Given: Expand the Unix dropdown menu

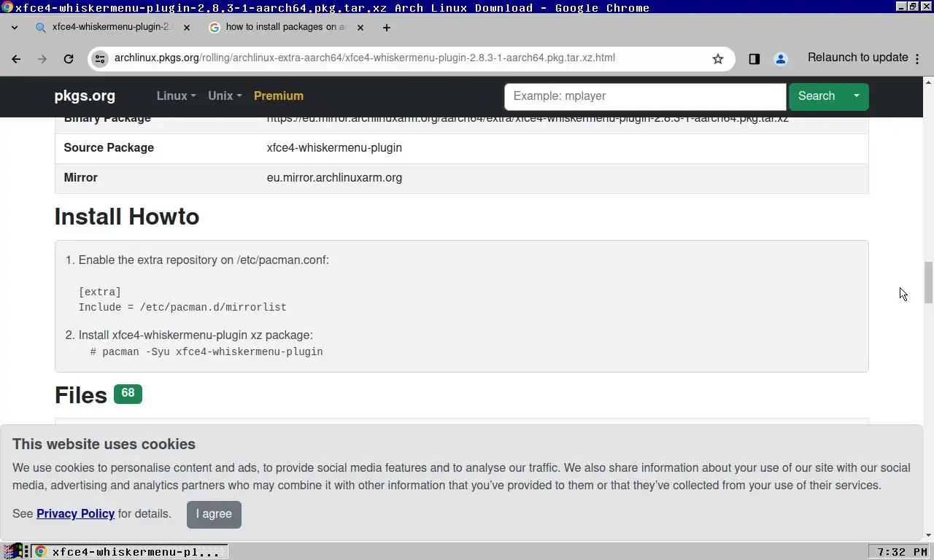Looking at the screenshot, I should (x=225, y=96).
